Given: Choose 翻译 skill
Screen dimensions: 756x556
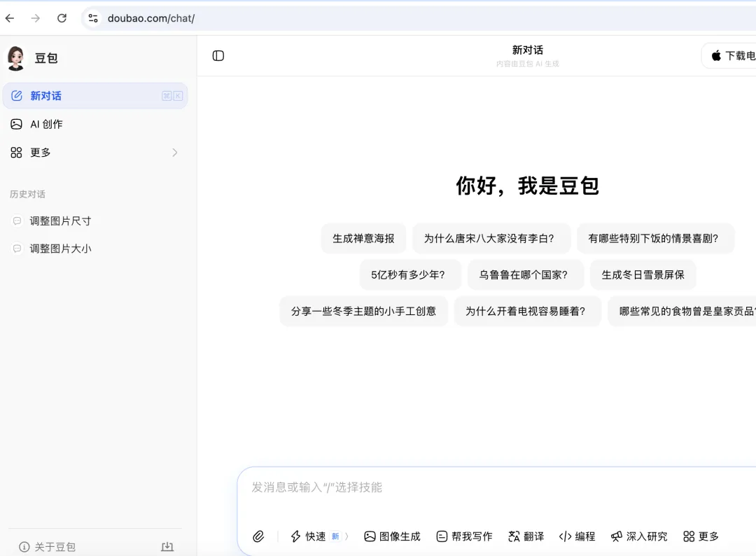Looking at the screenshot, I should pyautogui.click(x=526, y=536).
